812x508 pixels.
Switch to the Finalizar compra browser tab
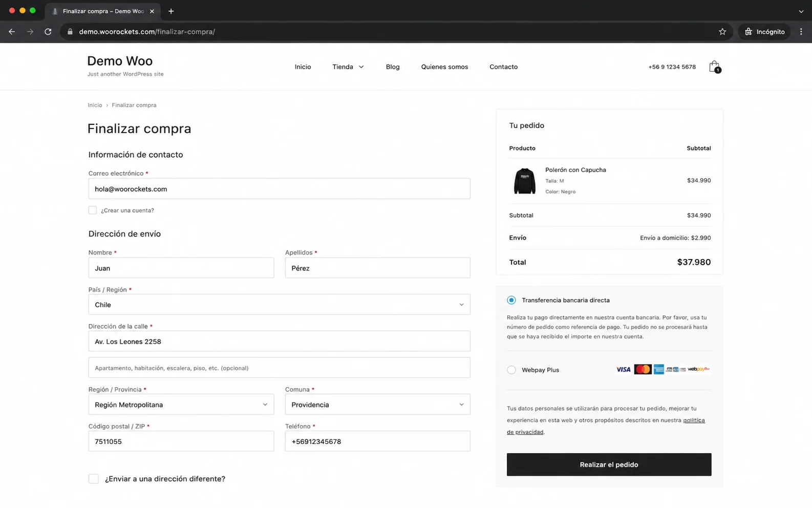pyautogui.click(x=102, y=11)
